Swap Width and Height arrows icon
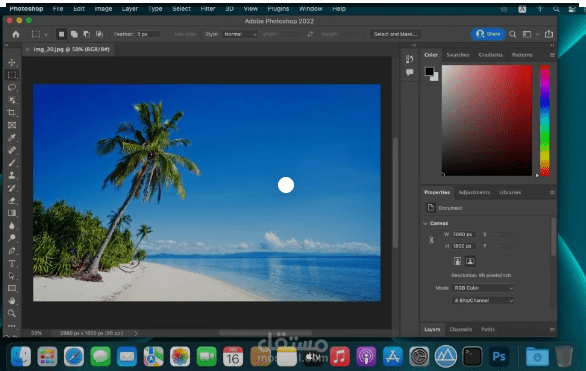 tap(310, 34)
